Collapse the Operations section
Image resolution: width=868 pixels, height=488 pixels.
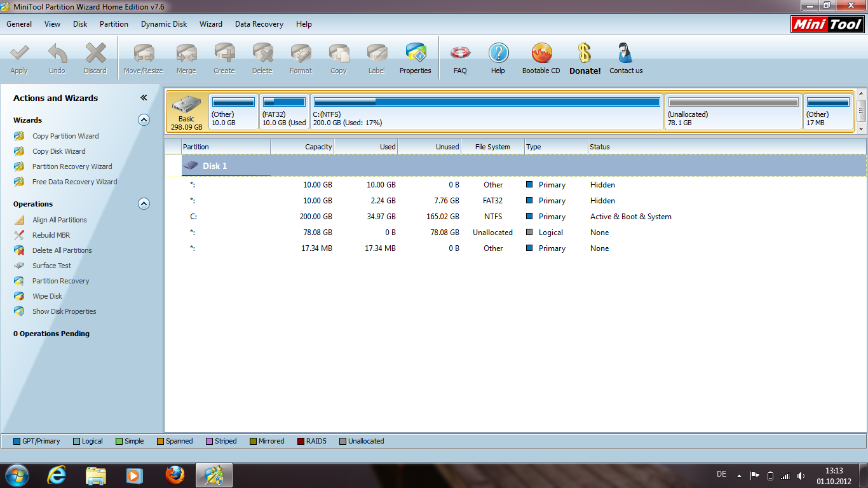point(144,204)
